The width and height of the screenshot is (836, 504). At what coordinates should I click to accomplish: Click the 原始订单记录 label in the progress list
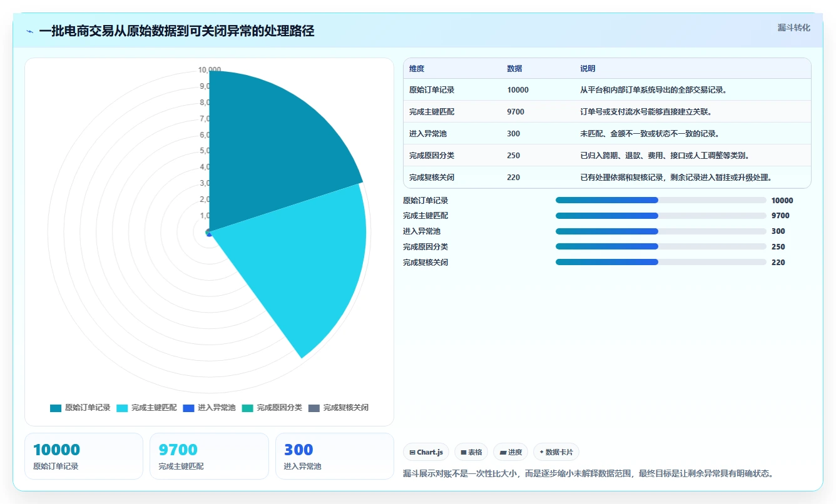[x=426, y=201]
